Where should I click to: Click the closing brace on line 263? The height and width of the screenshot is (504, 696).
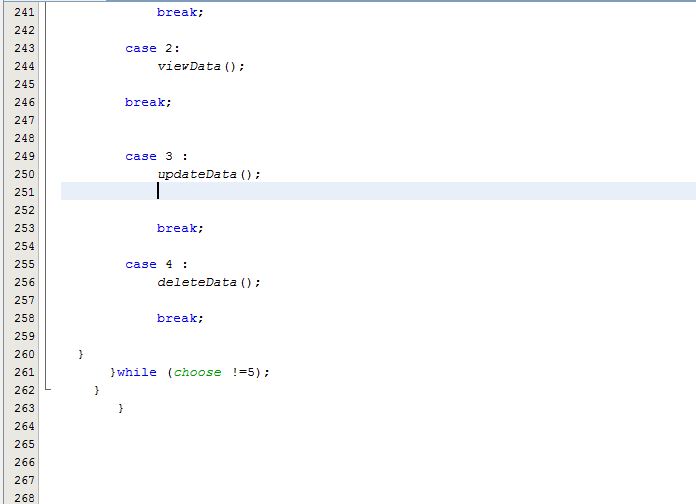pos(121,408)
